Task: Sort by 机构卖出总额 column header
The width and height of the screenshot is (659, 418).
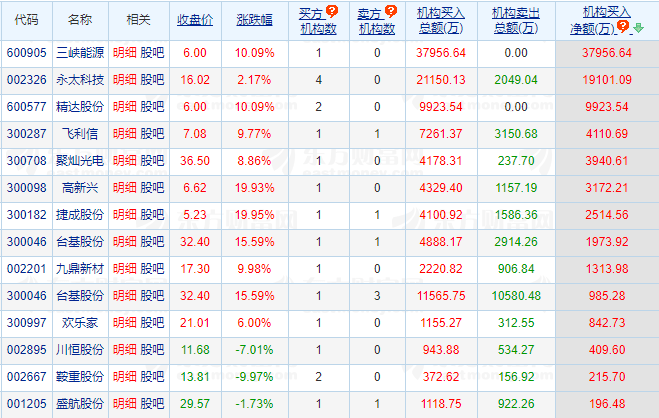Action: tap(516, 18)
